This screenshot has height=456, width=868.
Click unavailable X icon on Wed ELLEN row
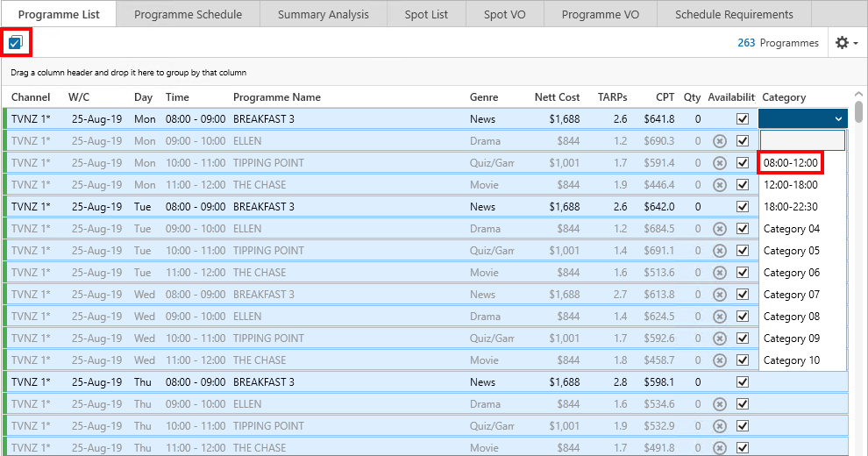719,316
